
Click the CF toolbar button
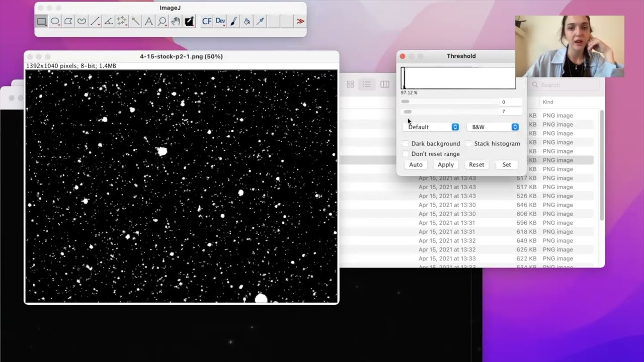(206, 21)
